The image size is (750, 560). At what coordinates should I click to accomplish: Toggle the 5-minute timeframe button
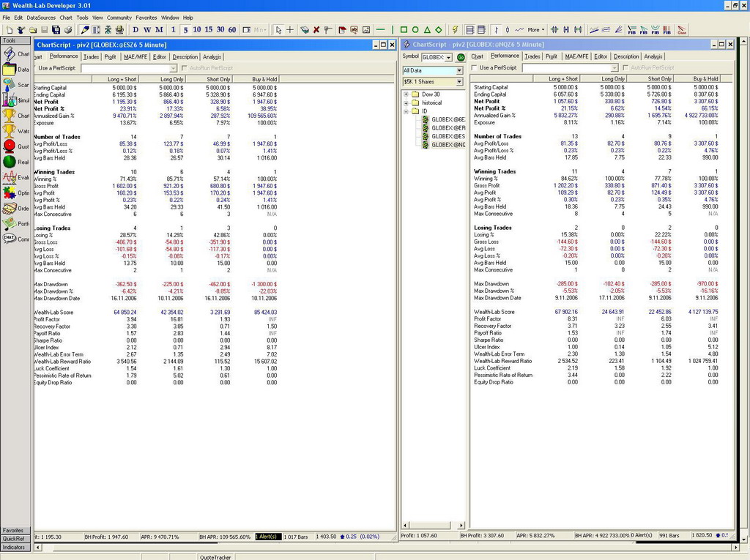185,30
